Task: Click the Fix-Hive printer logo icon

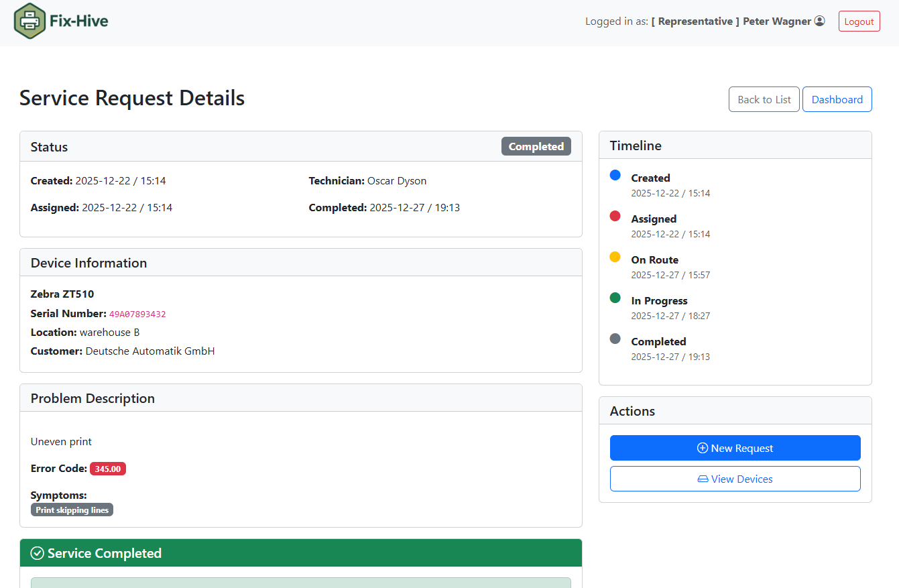Action: (x=29, y=21)
